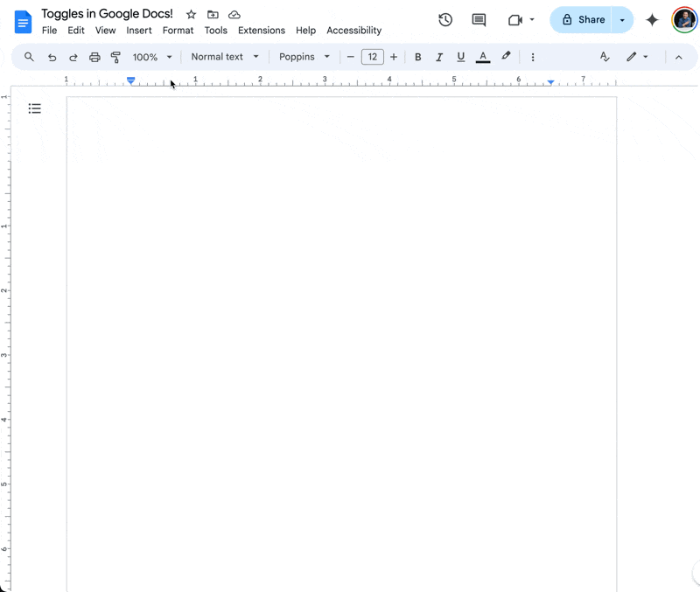Click the search magnifier in the toolbar
The image size is (700, 592).
[29, 57]
